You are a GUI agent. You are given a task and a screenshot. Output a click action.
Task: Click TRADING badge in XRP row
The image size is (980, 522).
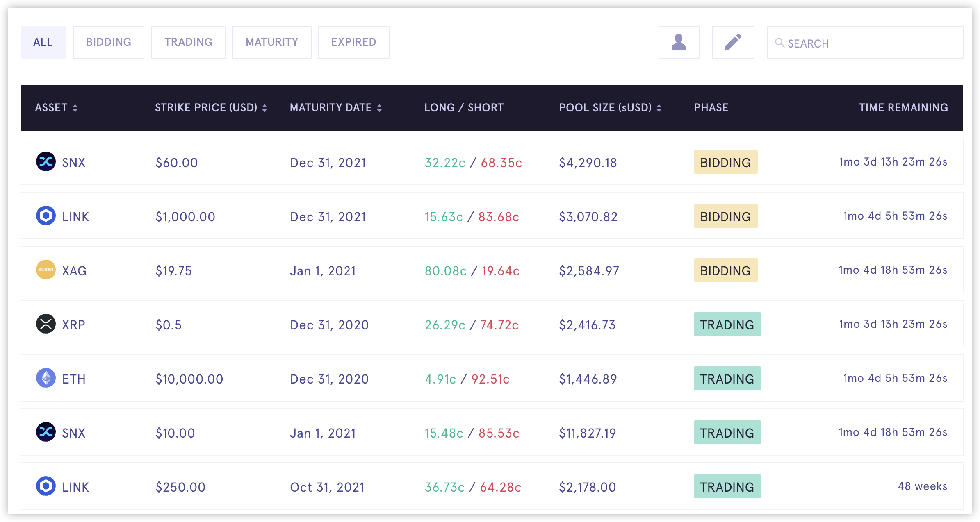click(727, 324)
